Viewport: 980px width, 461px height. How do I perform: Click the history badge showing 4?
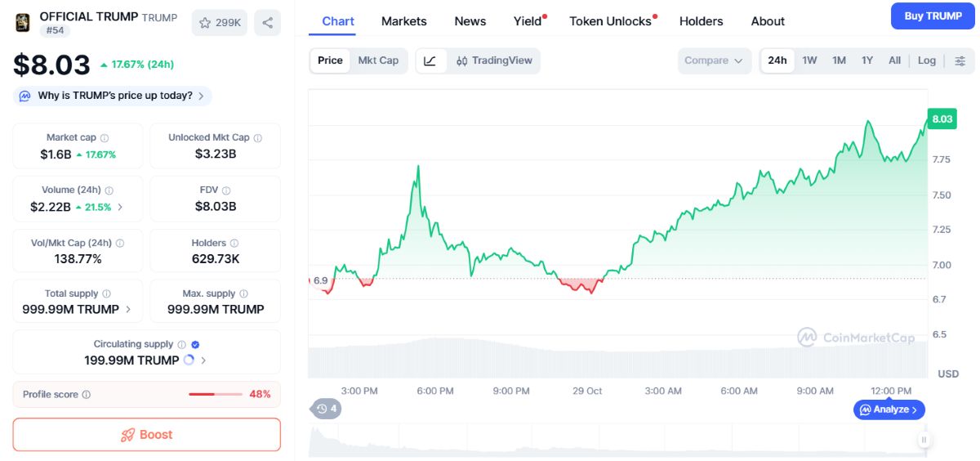tap(326, 409)
